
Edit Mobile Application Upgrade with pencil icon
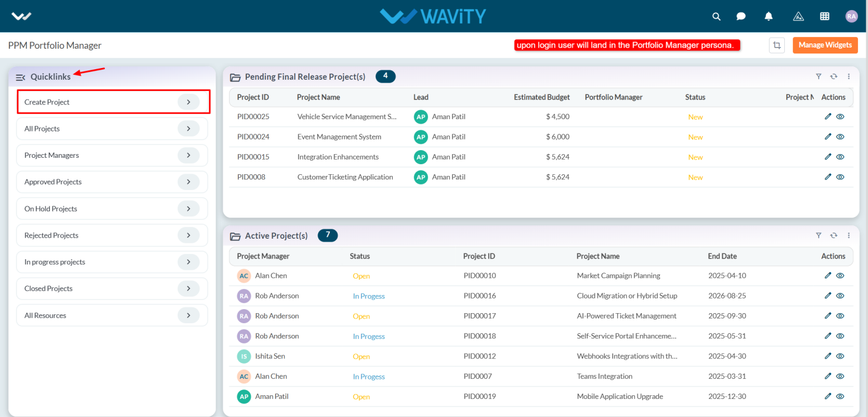[x=828, y=396]
